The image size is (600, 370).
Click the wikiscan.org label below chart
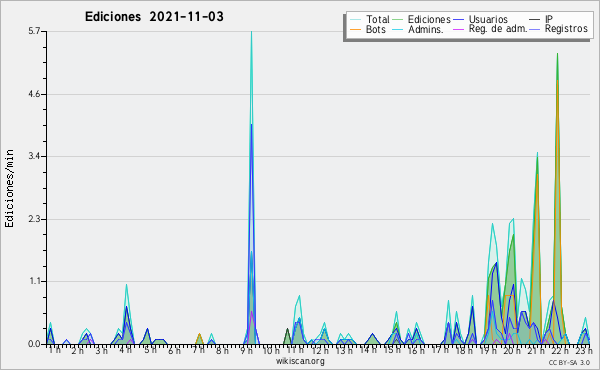pyautogui.click(x=300, y=361)
